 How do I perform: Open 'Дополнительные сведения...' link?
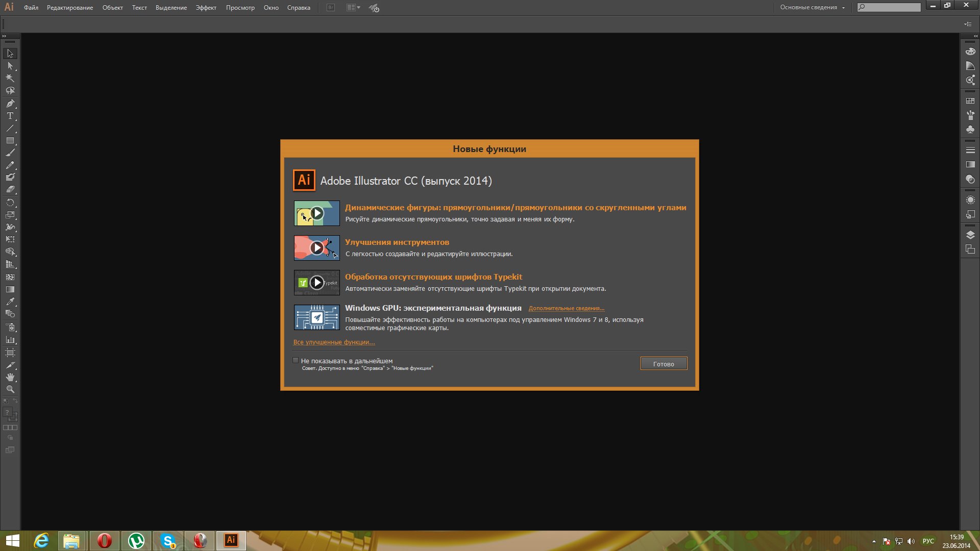pyautogui.click(x=567, y=309)
